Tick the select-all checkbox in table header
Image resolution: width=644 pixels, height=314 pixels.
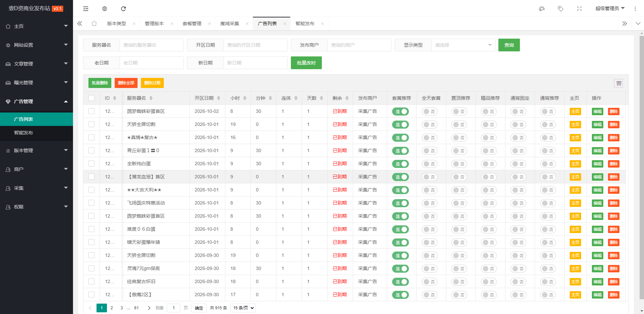coord(91,98)
